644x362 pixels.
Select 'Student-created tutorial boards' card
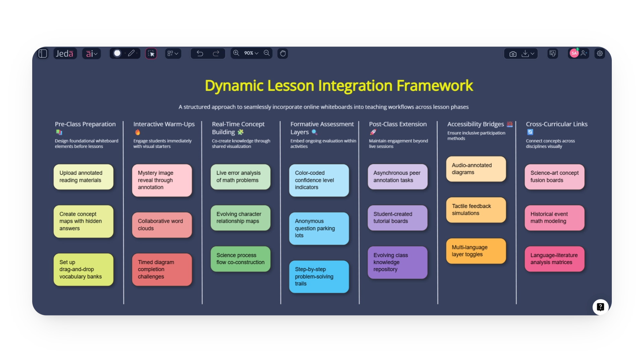click(x=397, y=218)
